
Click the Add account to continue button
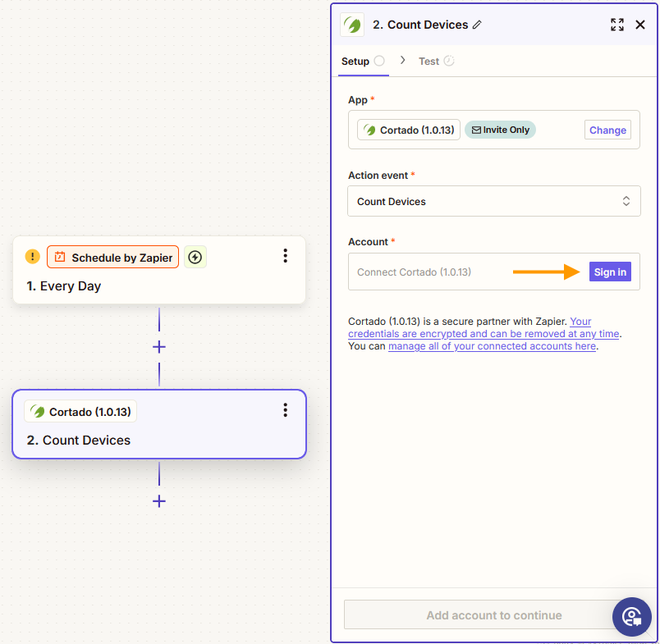click(x=493, y=615)
